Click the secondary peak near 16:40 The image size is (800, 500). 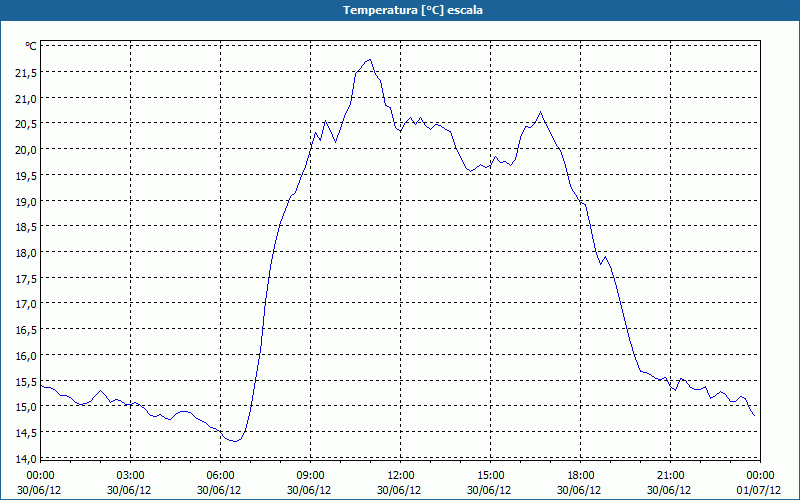click(x=541, y=112)
